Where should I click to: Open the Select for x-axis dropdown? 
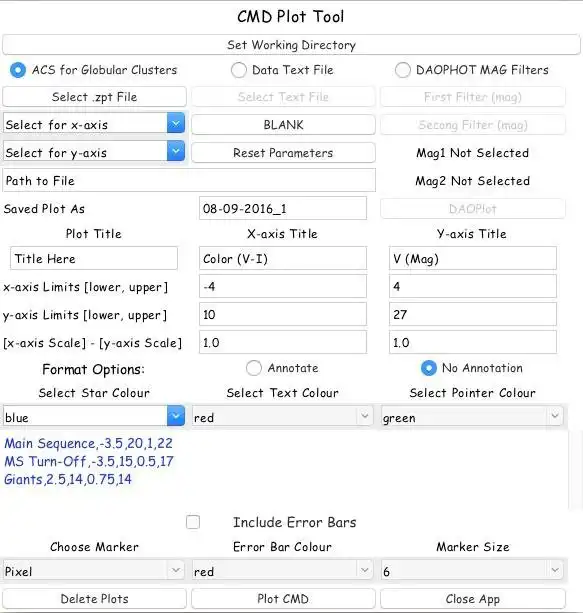tap(94, 124)
